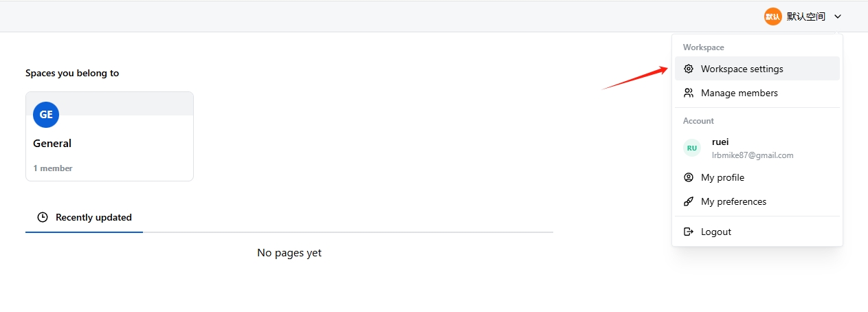This screenshot has width=868, height=312.
Task: Click the Manage members people icon
Action: click(689, 93)
